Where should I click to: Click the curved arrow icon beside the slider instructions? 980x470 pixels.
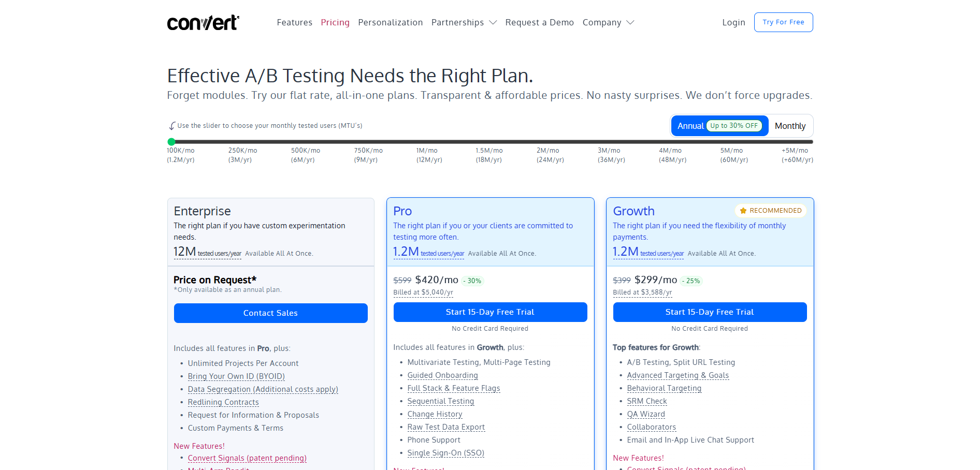pos(171,125)
